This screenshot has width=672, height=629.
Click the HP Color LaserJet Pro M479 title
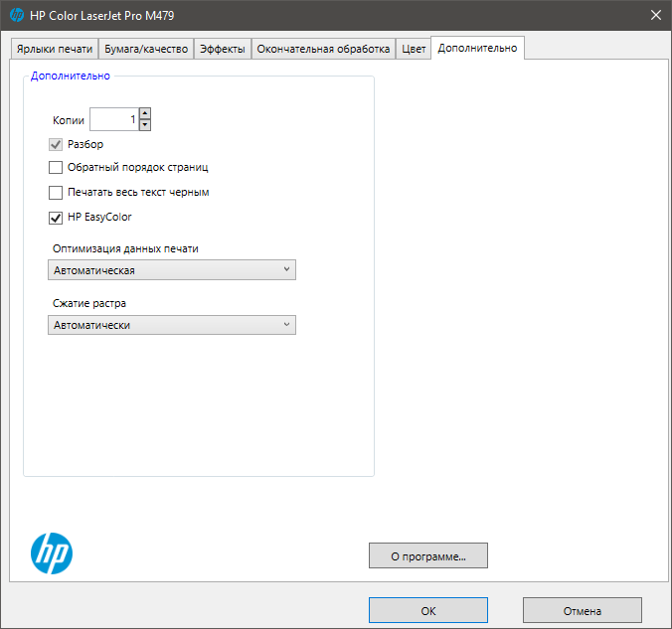click(x=102, y=16)
